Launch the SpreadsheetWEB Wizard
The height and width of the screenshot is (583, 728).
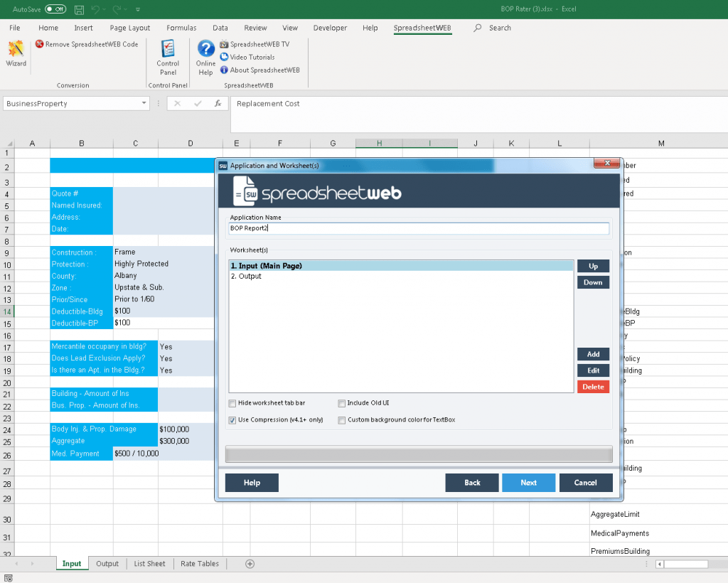16,54
